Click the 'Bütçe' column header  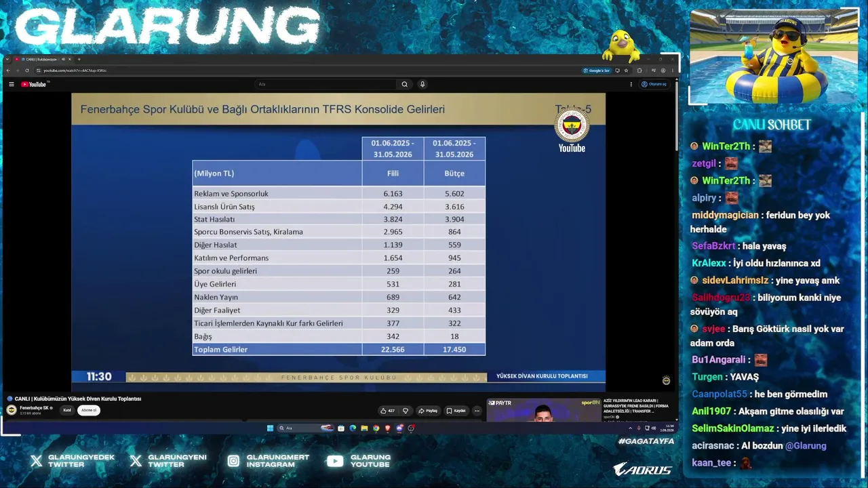tap(454, 174)
